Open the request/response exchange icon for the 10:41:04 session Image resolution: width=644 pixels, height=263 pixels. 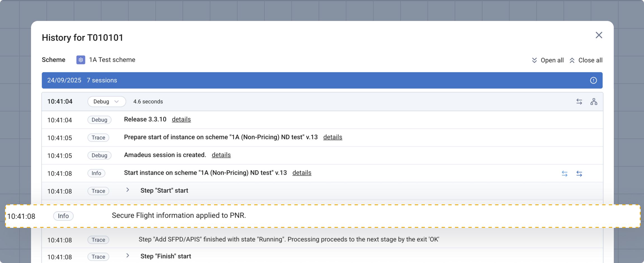coord(579,101)
